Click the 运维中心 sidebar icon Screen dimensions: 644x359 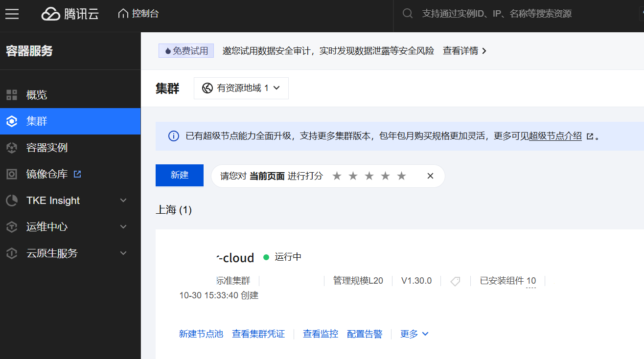[12, 227]
